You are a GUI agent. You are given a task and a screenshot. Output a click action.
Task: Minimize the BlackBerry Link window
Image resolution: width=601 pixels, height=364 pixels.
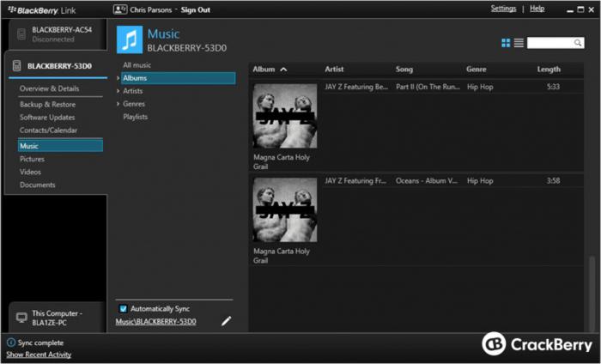[x=570, y=10]
